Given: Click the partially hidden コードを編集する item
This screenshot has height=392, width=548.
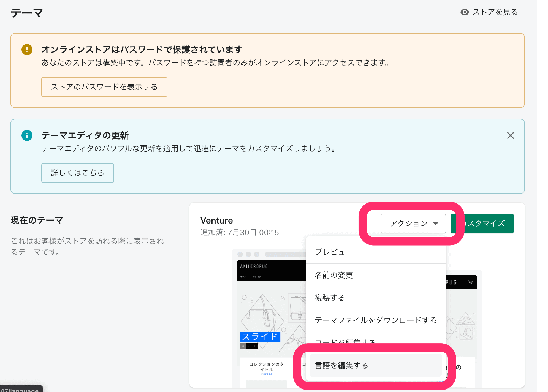Looking at the screenshot, I should click(x=345, y=341).
